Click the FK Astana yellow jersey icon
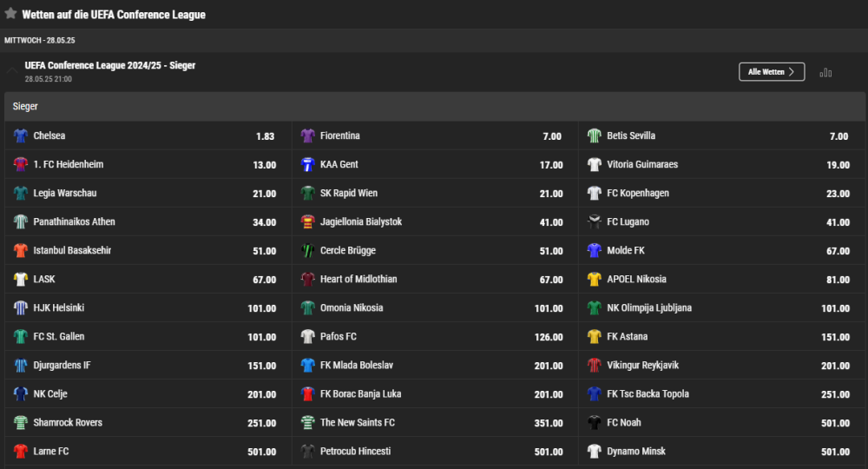This screenshot has width=868, height=469. 594,337
